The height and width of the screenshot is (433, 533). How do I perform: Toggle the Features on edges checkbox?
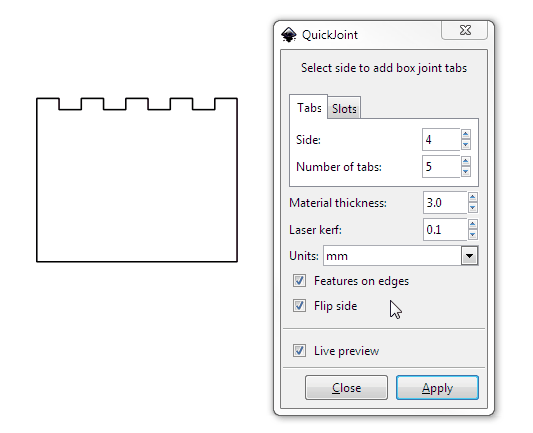pos(299,281)
